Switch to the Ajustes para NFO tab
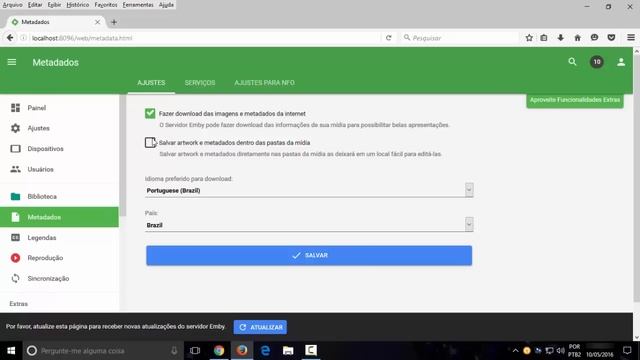640x360 pixels. click(264, 83)
